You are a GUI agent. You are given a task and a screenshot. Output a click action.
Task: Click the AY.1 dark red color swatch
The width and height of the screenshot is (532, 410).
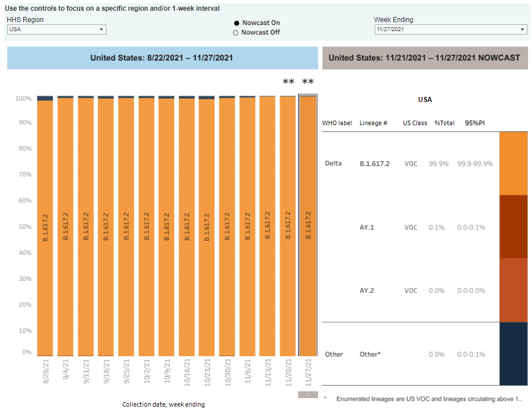tap(513, 227)
